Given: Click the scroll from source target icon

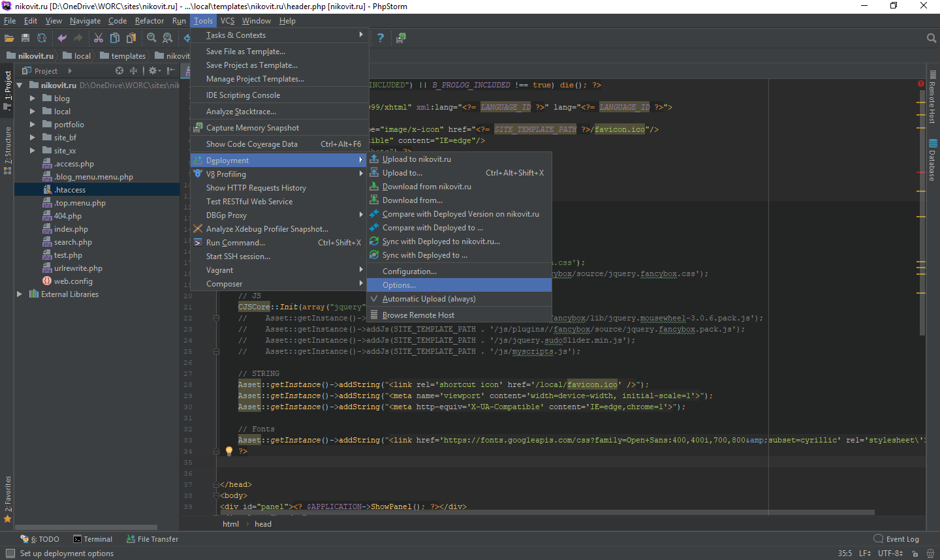Looking at the screenshot, I should pos(119,70).
